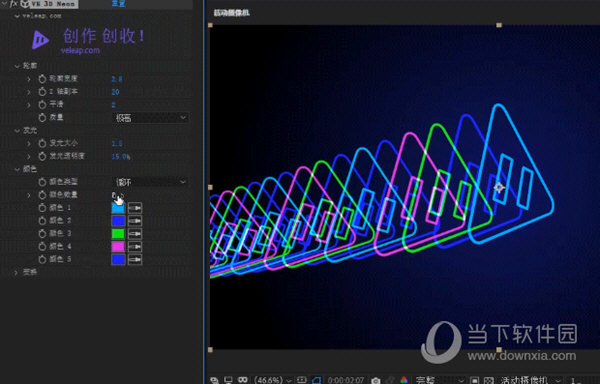Open the veleap.com link under the banner

(x=80, y=50)
